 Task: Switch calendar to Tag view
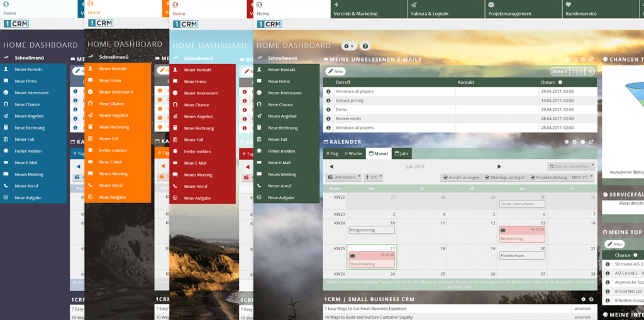[x=332, y=153]
